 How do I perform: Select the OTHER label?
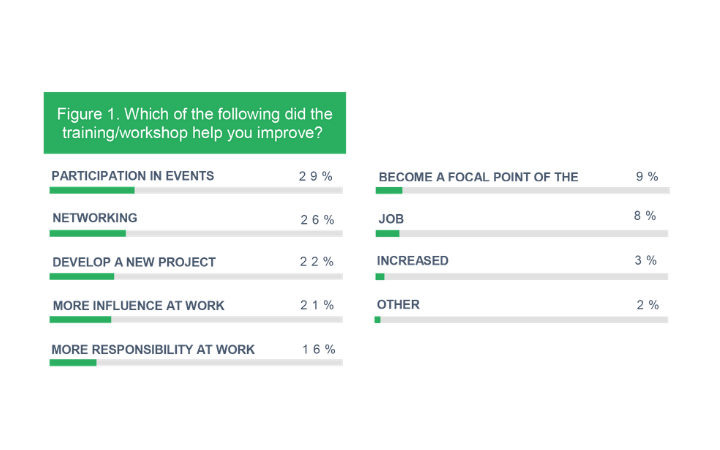[x=398, y=304]
